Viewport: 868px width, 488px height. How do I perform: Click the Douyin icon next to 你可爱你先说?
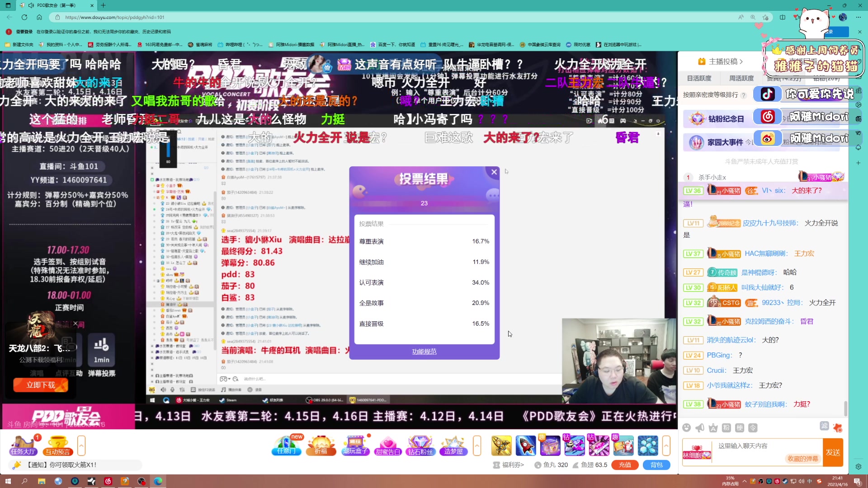click(768, 94)
